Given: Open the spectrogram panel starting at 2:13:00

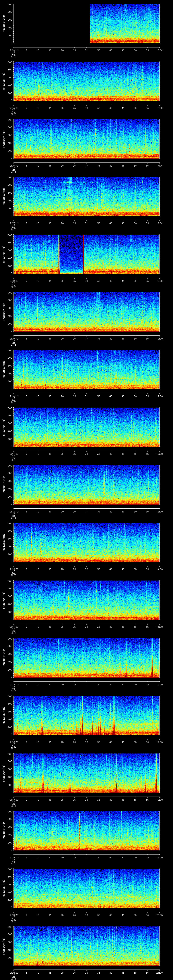Looking at the screenshot, I should point(87,543).
